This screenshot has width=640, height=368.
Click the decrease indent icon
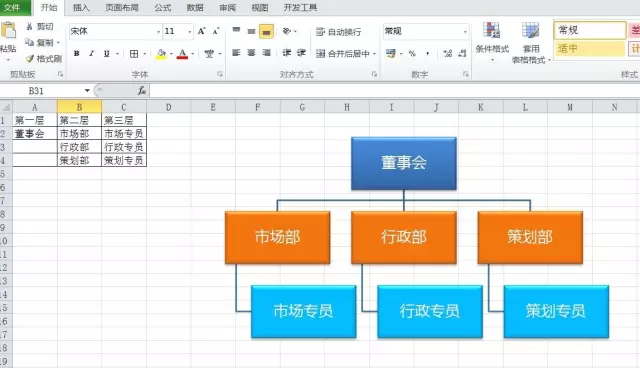point(287,53)
